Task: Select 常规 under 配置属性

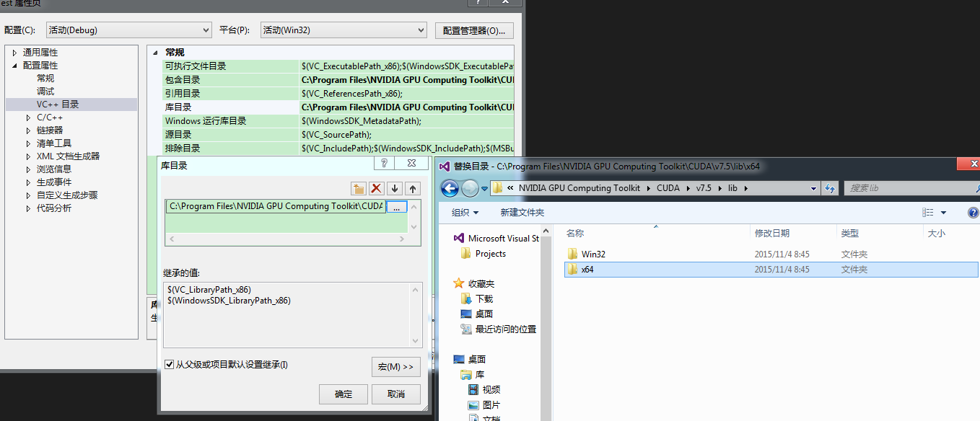Action: pos(45,79)
